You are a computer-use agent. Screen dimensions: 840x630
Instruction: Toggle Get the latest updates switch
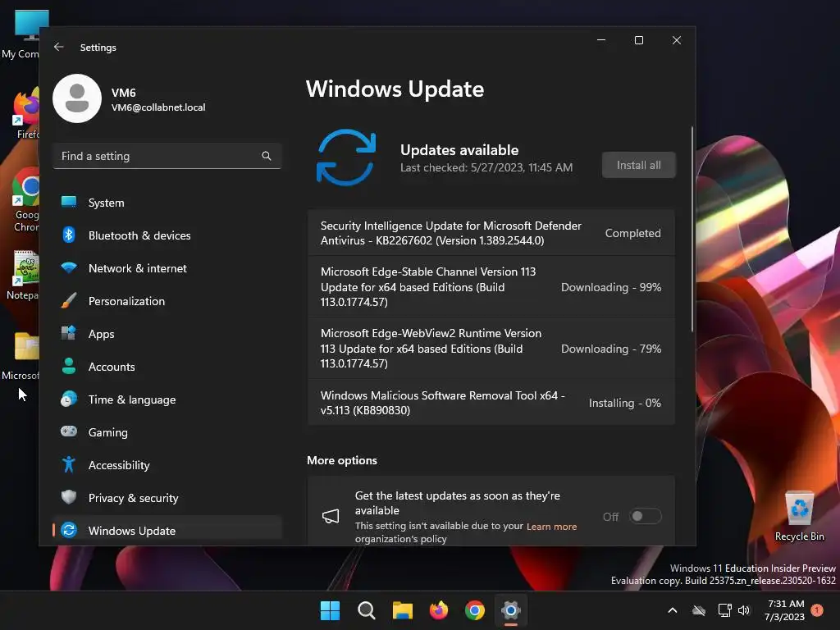click(x=645, y=517)
